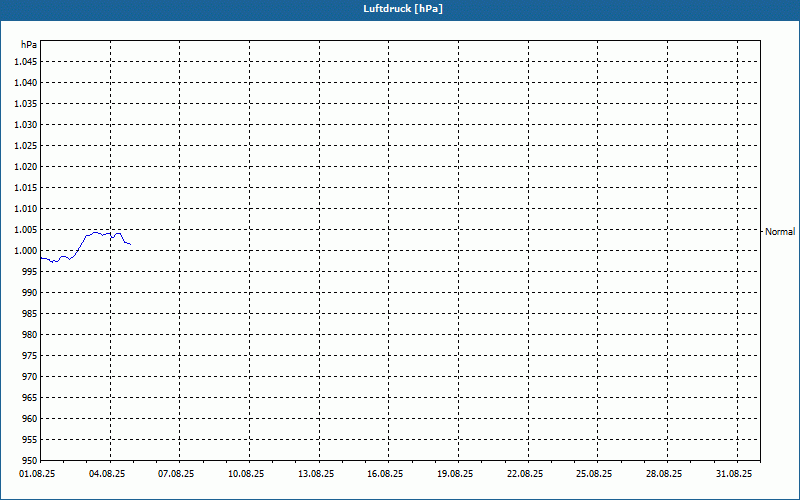Select the 950 axis value
Screen dimensions: 800x500
(x=30, y=461)
